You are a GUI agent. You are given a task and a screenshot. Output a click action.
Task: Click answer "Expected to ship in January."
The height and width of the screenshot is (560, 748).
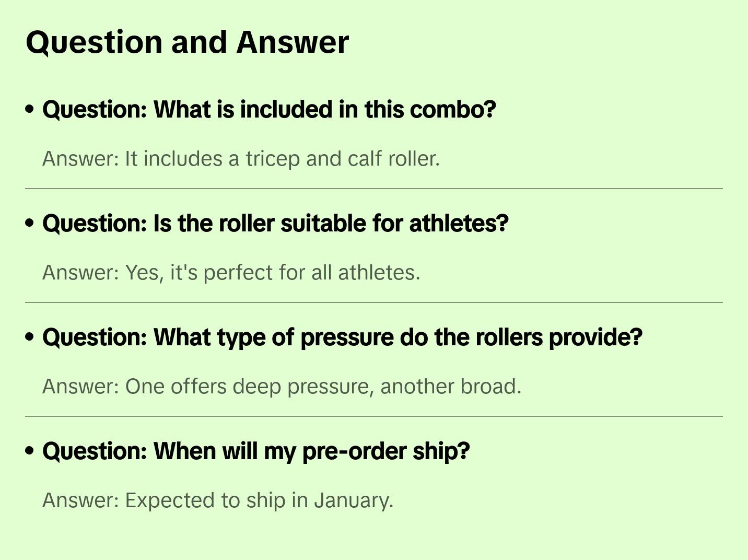(217, 500)
